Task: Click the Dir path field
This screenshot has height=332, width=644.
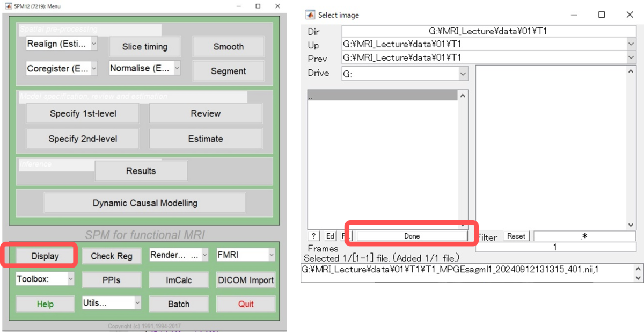Action: tap(488, 32)
